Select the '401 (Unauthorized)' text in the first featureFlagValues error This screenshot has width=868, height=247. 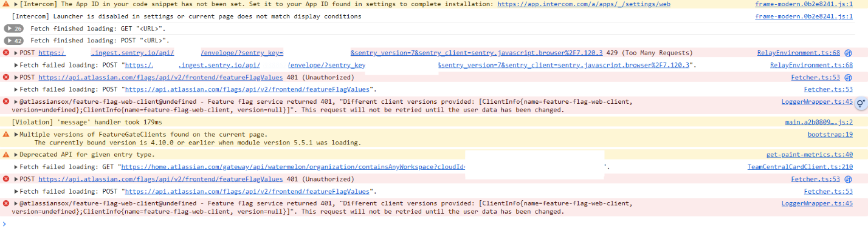pos(320,77)
